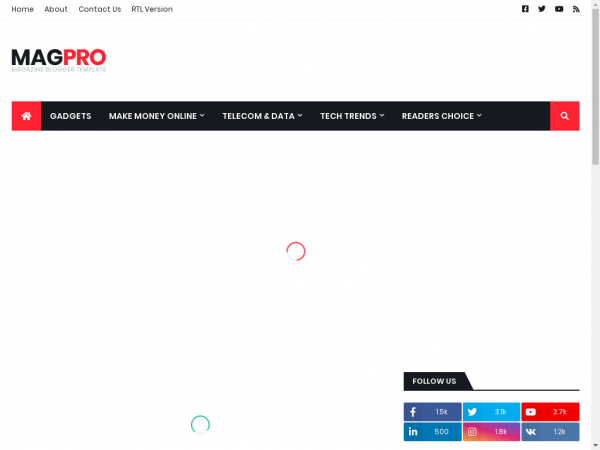Expand the Make Money Online menu
600x450 pixels.
tap(156, 116)
